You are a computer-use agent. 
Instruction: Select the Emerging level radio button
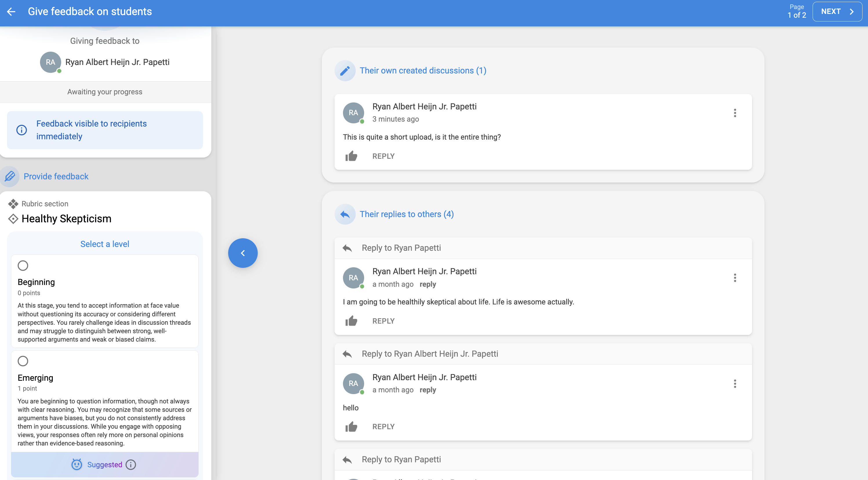pyautogui.click(x=23, y=361)
